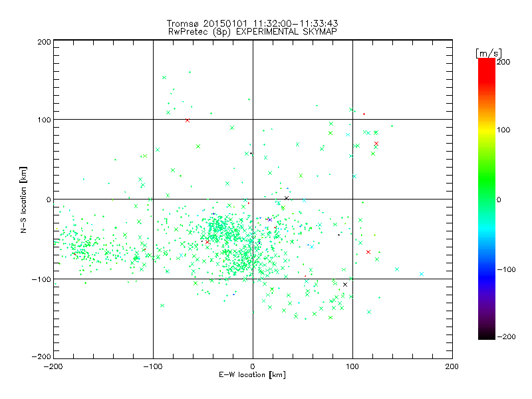Image resolution: width=532 pixels, height=399 pixels.
Task: Select the E-W axis '-200' tick label
Action: [x=53, y=366]
